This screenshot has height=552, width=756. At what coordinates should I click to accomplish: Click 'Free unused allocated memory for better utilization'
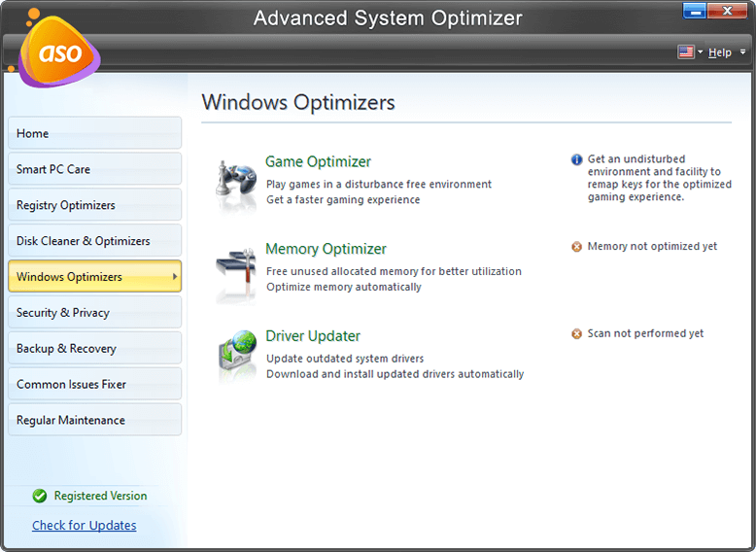pyautogui.click(x=394, y=271)
